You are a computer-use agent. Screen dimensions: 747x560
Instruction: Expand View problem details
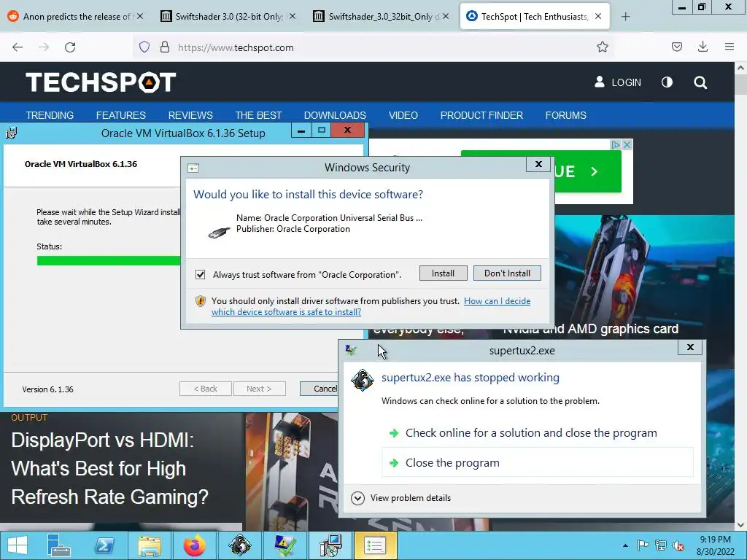coord(401,498)
